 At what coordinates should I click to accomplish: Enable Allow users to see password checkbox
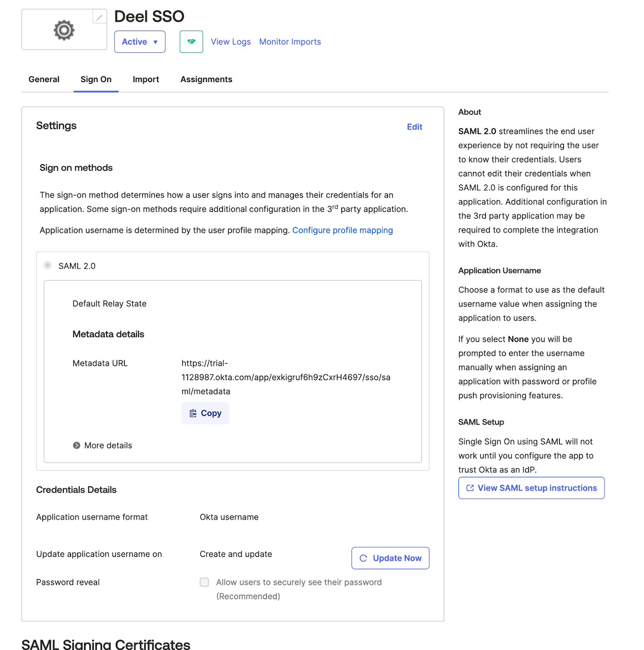(x=204, y=582)
